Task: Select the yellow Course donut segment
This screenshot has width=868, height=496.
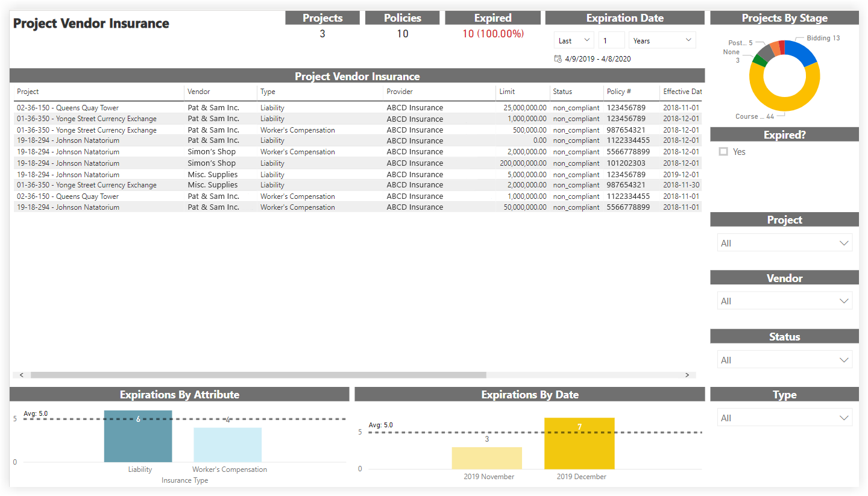Action: pyautogui.click(x=785, y=104)
